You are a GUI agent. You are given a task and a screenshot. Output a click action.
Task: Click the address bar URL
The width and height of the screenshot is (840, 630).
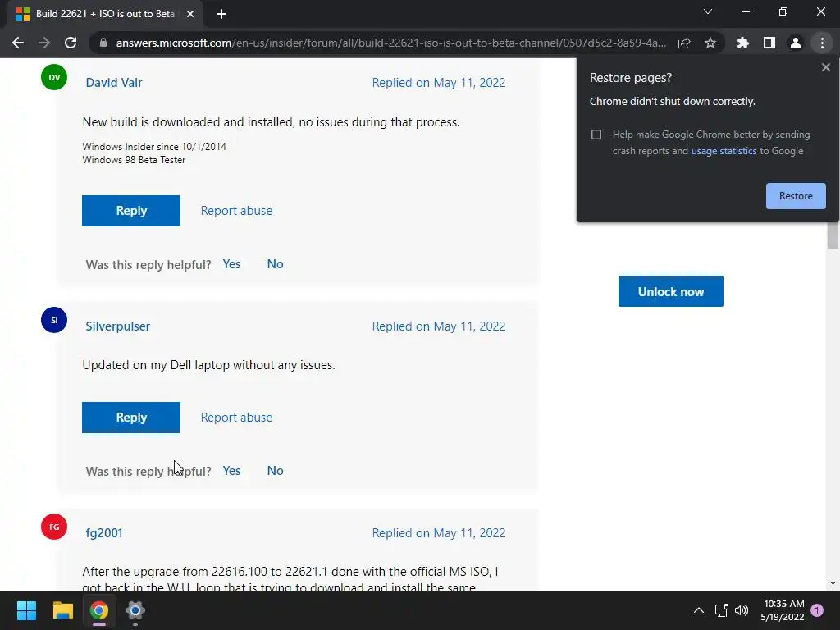[x=391, y=43]
